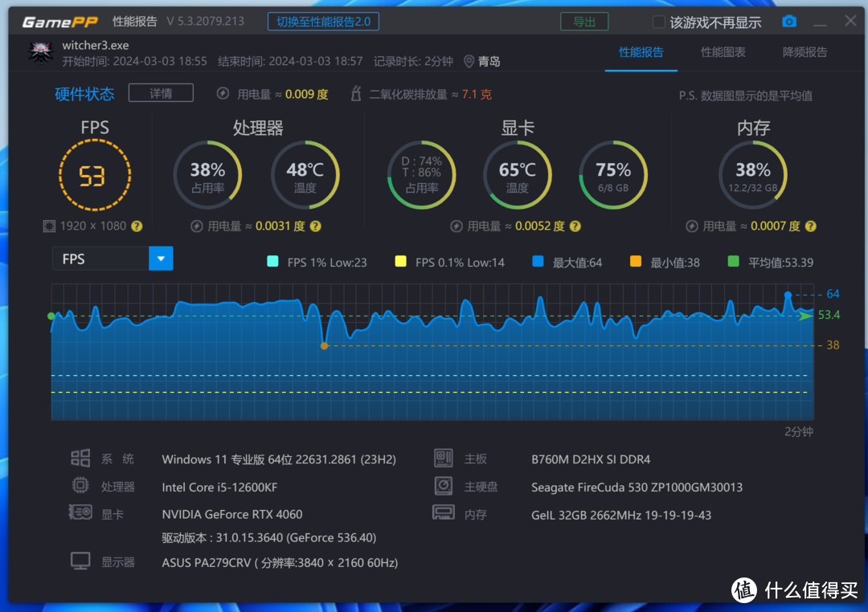The image size is (868, 612).
Task: Click the 最小值 orange legend swatch
Action: pyautogui.click(x=636, y=261)
